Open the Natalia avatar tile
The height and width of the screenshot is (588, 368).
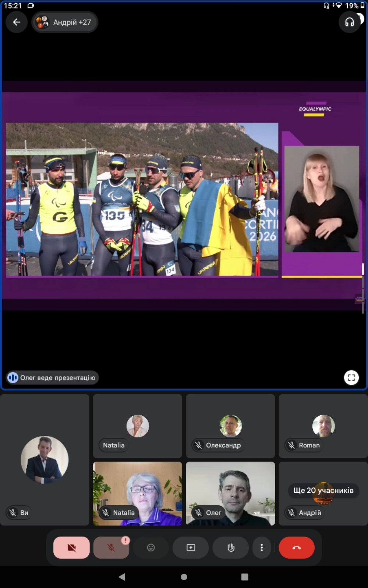tap(137, 426)
